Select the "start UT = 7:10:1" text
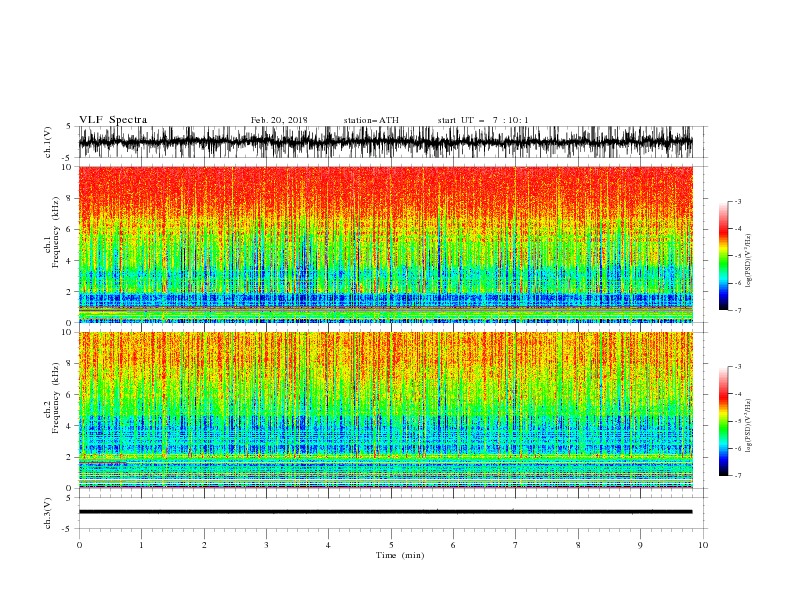The image size is (792, 612). (x=483, y=120)
